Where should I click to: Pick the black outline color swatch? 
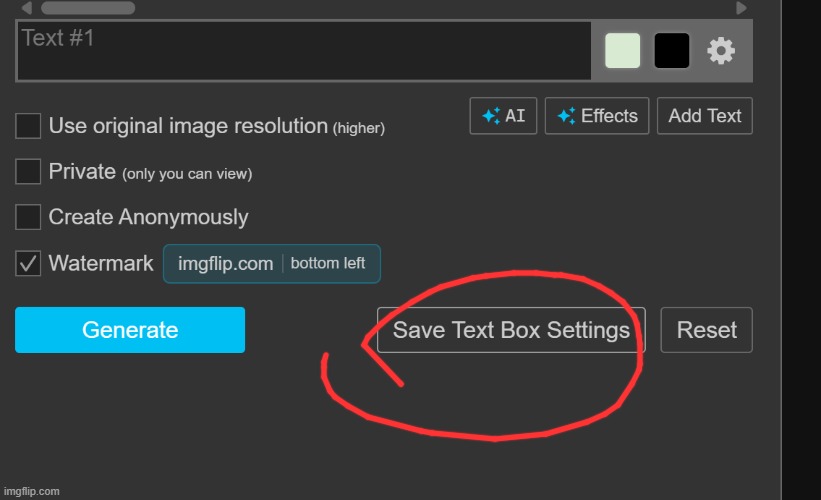672,51
